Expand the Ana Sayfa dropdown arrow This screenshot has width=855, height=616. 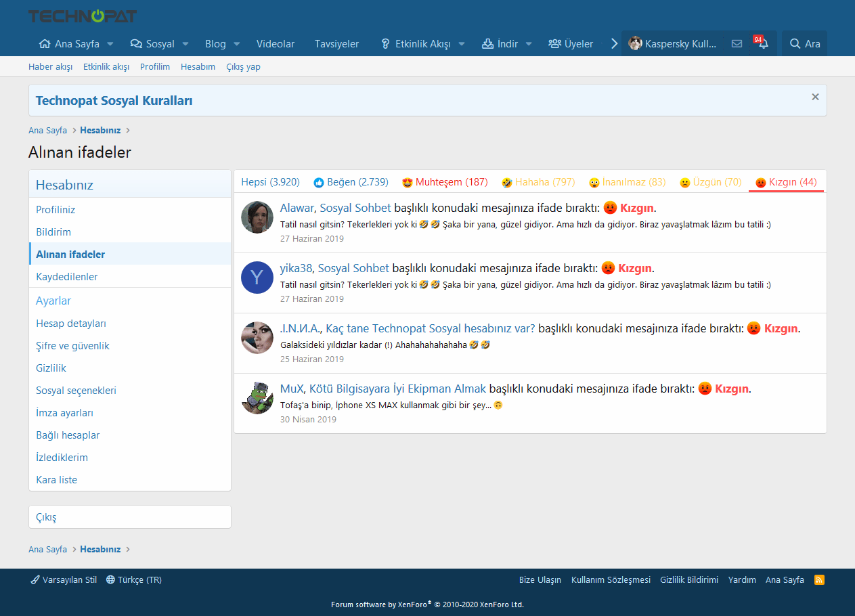point(110,44)
